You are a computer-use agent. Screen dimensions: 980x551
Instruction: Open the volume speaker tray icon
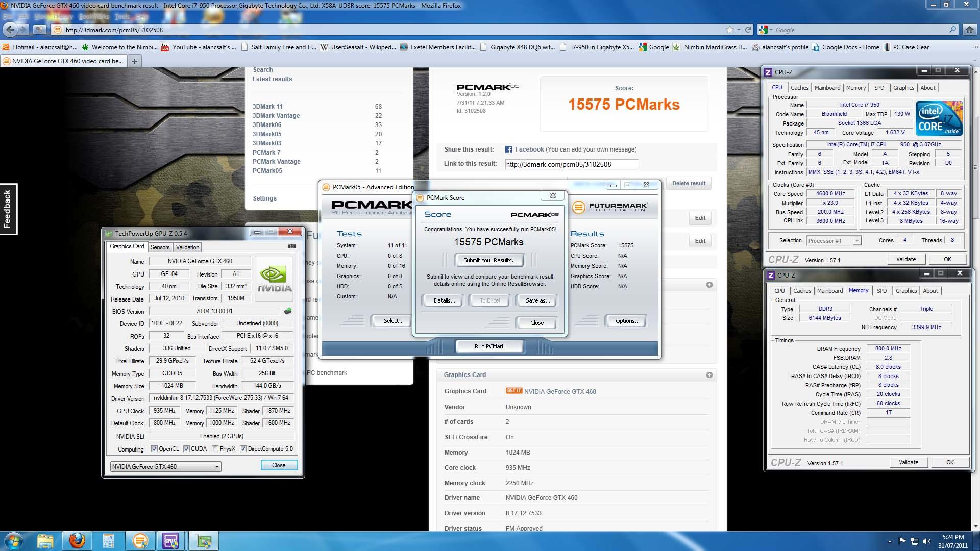[926, 541]
